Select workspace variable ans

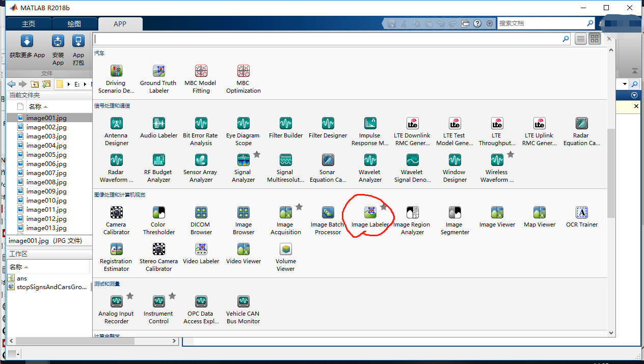pyautogui.click(x=22, y=278)
